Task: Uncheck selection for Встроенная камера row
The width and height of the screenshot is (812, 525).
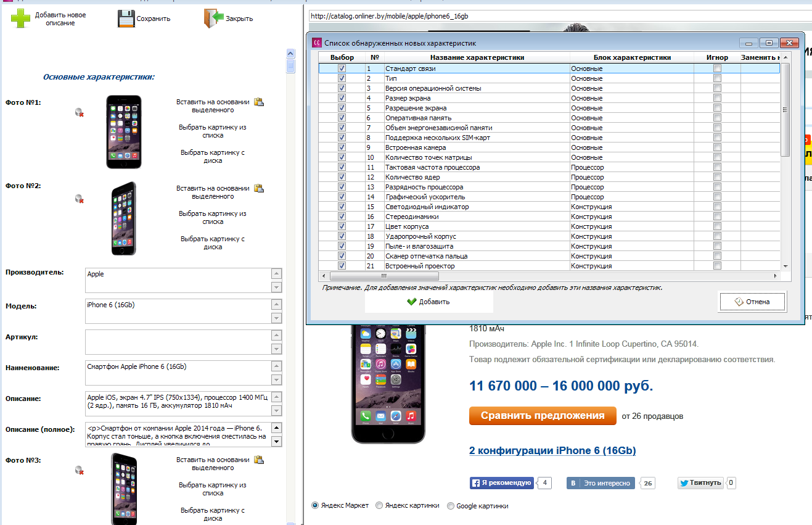Action: point(342,147)
